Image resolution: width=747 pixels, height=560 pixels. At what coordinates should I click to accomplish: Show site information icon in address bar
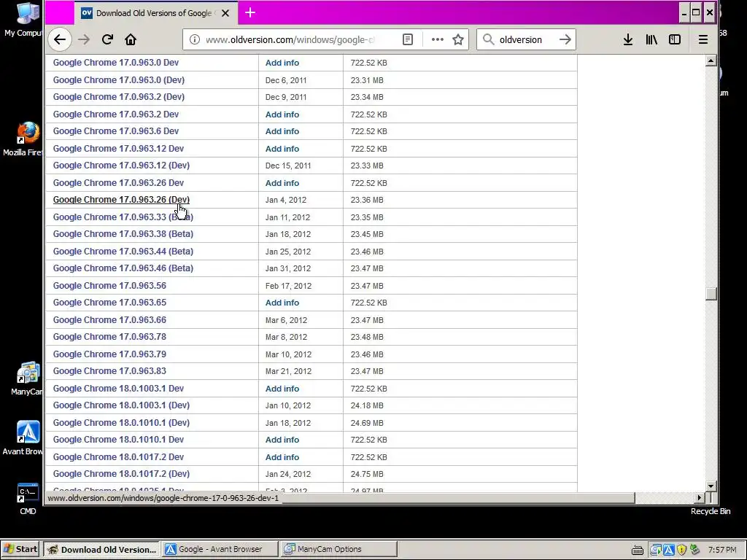pos(194,39)
